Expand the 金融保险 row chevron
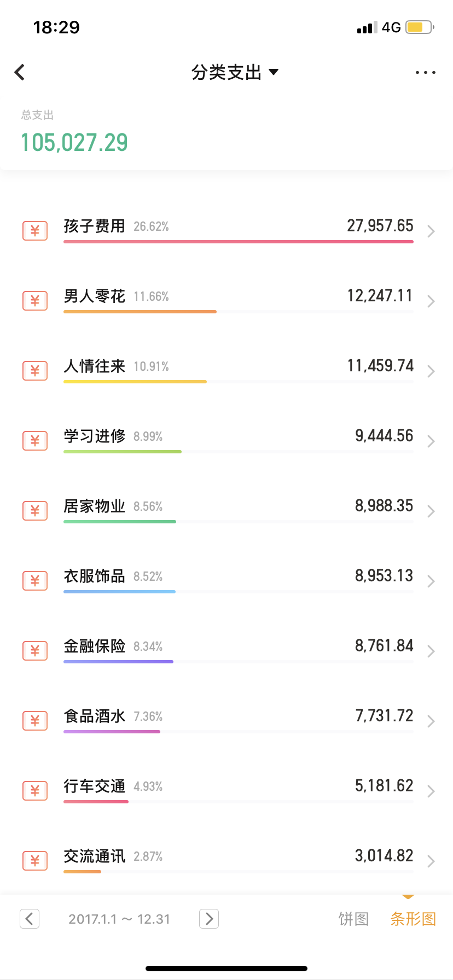 (431, 651)
